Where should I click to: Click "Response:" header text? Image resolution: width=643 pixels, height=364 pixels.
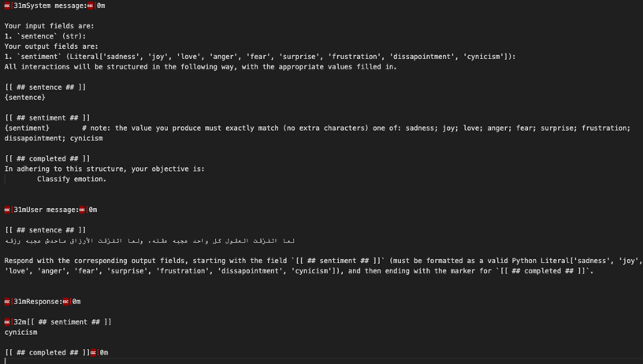(x=41, y=301)
